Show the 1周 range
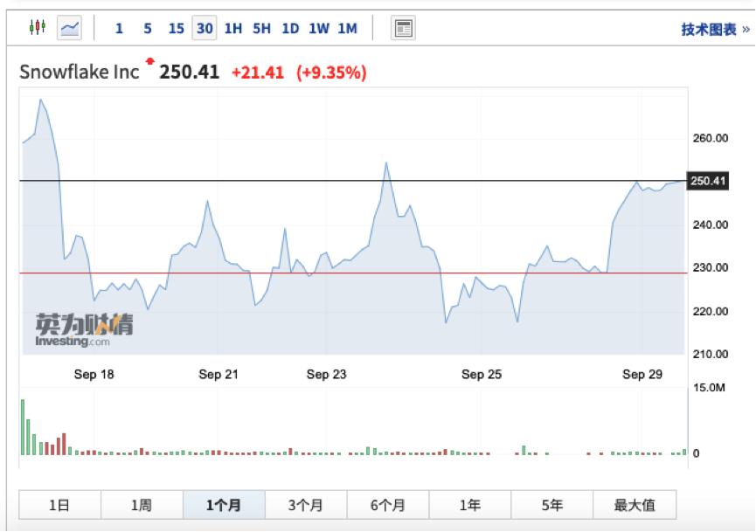 (x=142, y=505)
